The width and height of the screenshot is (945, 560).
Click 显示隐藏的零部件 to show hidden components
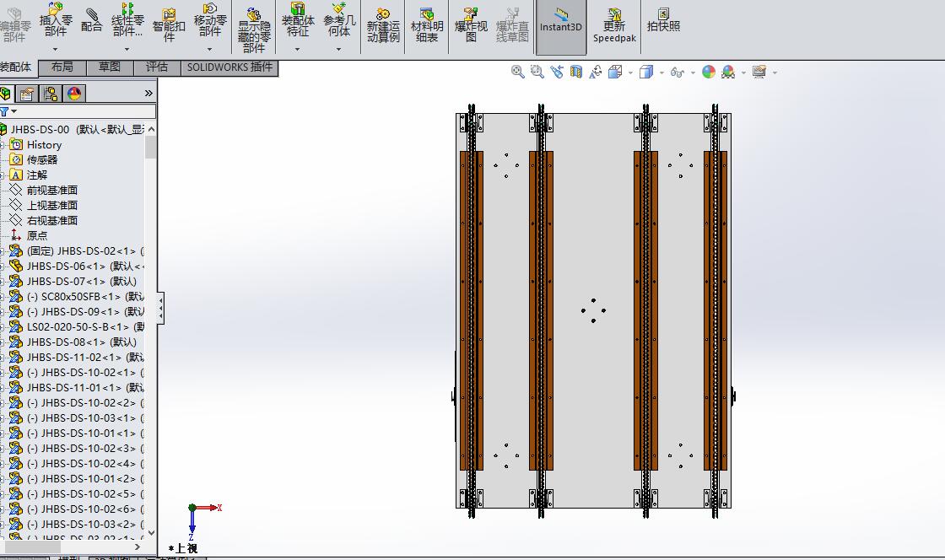pyautogui.click(x=254, y=30)
